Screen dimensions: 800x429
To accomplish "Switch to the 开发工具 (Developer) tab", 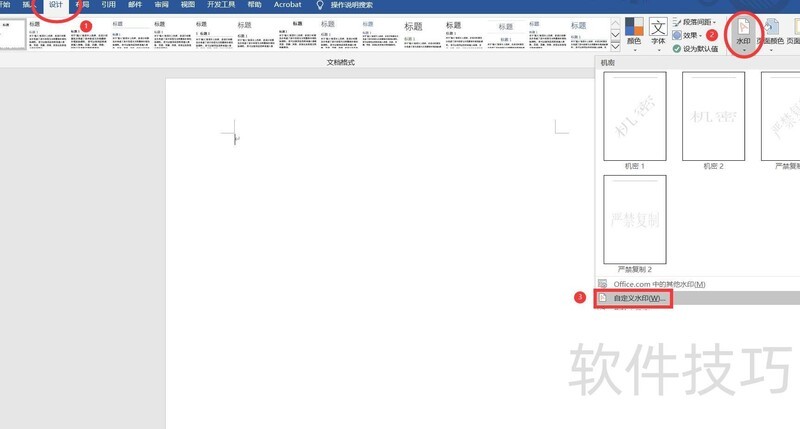I will pos(221,5).
